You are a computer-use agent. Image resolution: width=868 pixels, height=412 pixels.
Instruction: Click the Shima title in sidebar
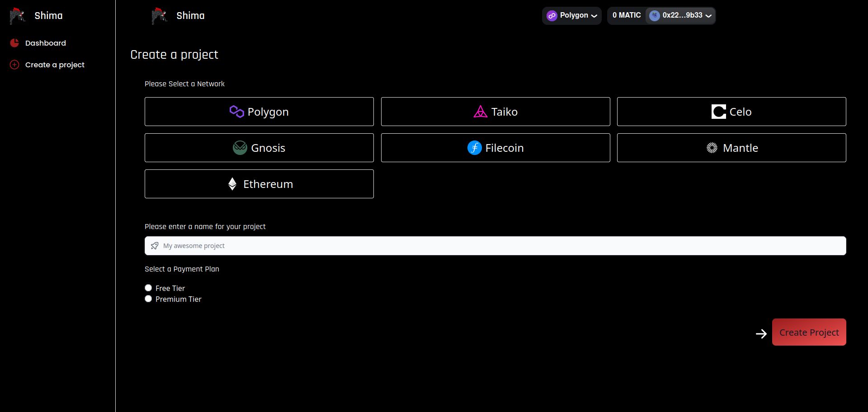pyautogui.click(x=48, y=16)
